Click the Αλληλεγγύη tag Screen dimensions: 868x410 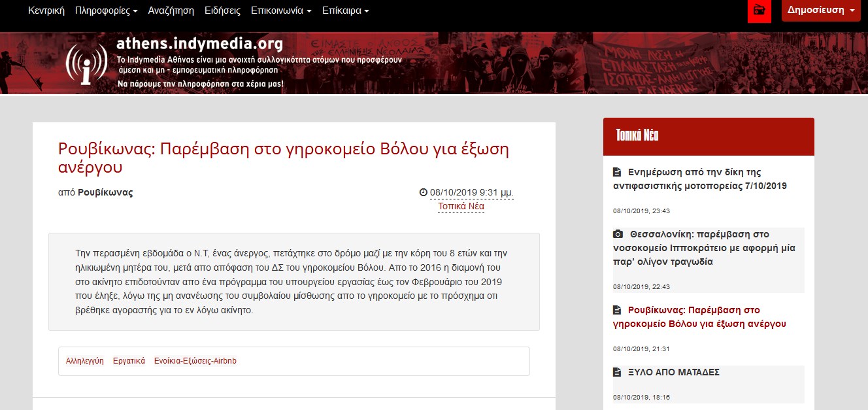click(x=85, y=361)
